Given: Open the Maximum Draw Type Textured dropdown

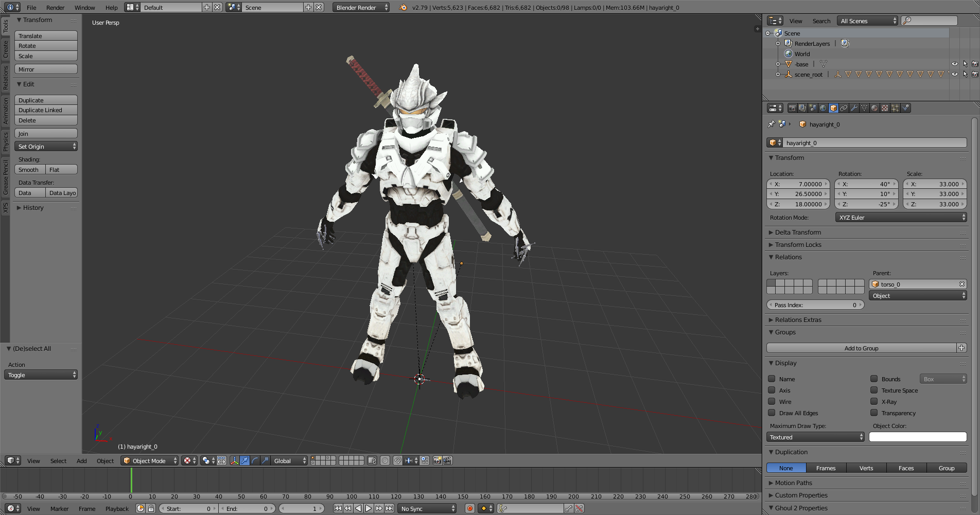Looking at the screenshot, I should (x=815, y=437).
